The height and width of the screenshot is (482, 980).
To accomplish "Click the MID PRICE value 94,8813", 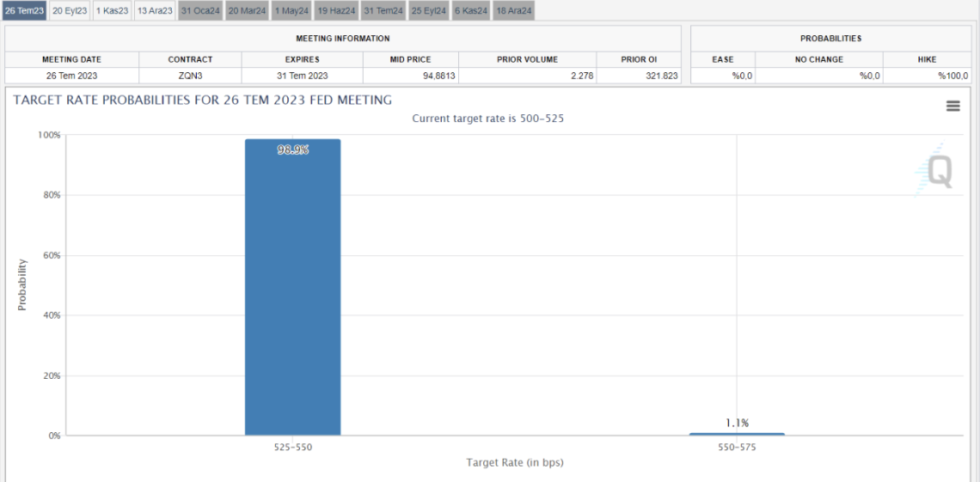I will tap(438, 76).
